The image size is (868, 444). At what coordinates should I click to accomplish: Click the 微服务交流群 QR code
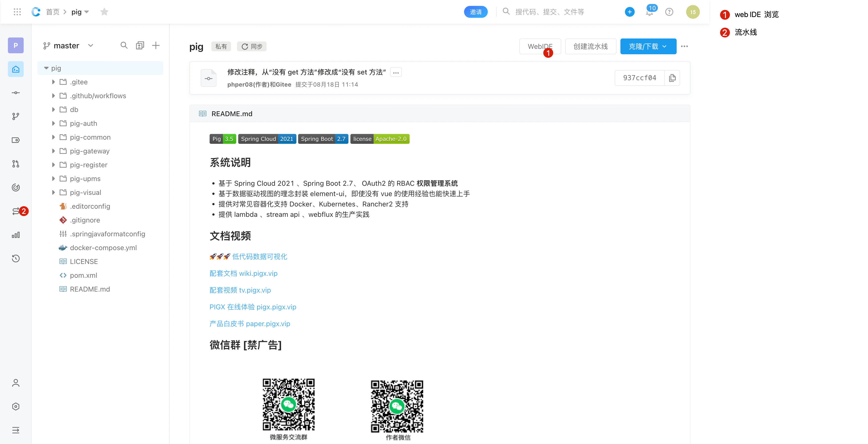click(x=289, y=404)
